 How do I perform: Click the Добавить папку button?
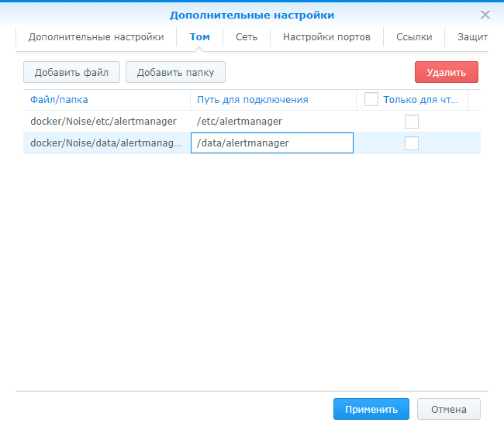point(175,73)
